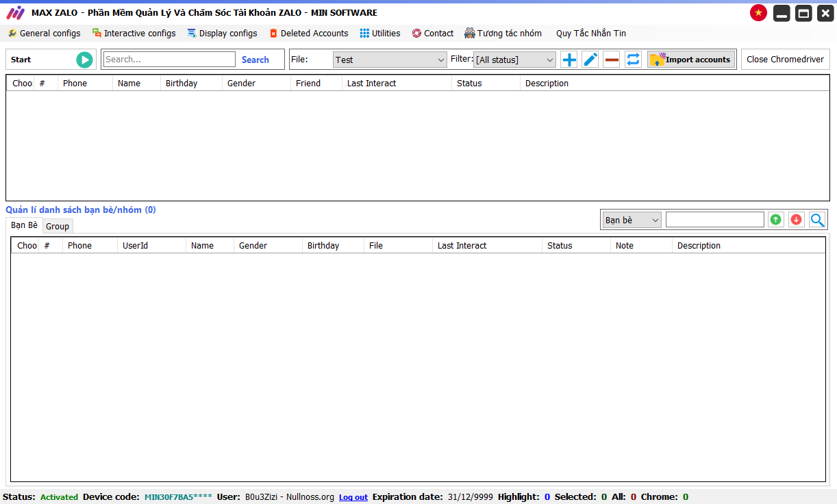Focus the friends list search field
The width and height of the screenshot is (837, 504).
[x=714, y=220]
